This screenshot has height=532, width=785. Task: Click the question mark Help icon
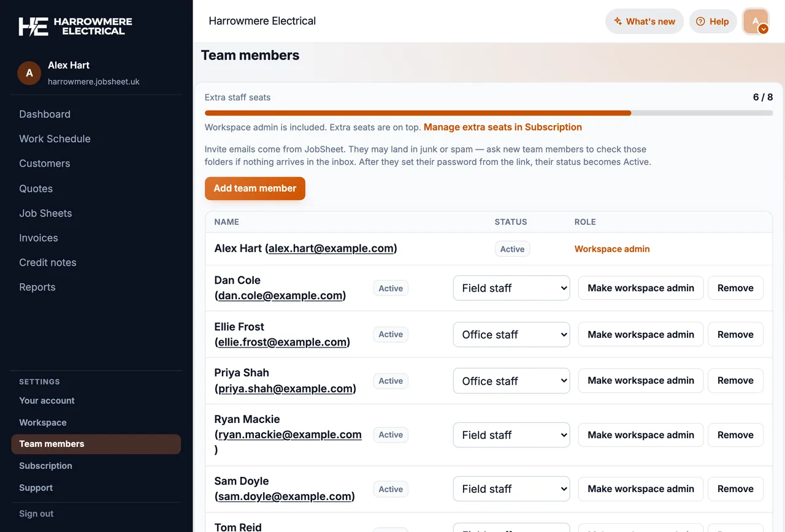700,21
